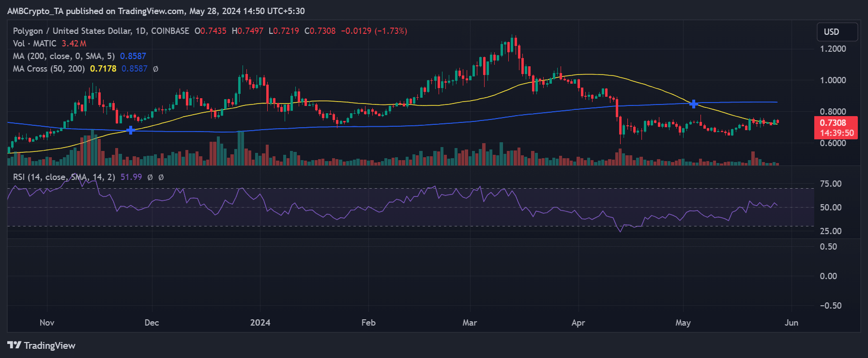The width and height of the screenshot is (868, 358).
Task: Click the TradingView logo at bottom left
Action: (x=41, y=345)
